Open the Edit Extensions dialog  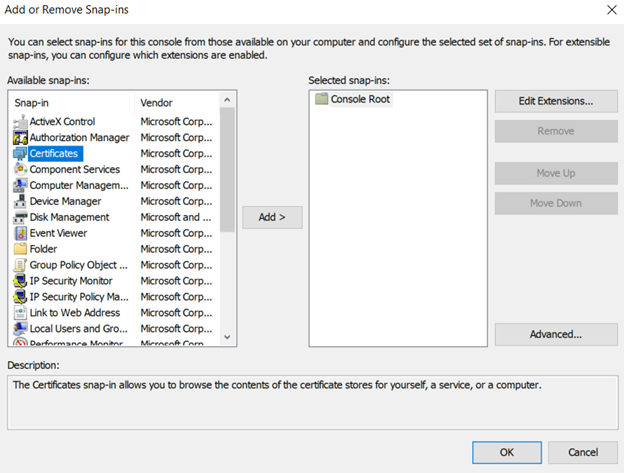click(x=555, y=101)
